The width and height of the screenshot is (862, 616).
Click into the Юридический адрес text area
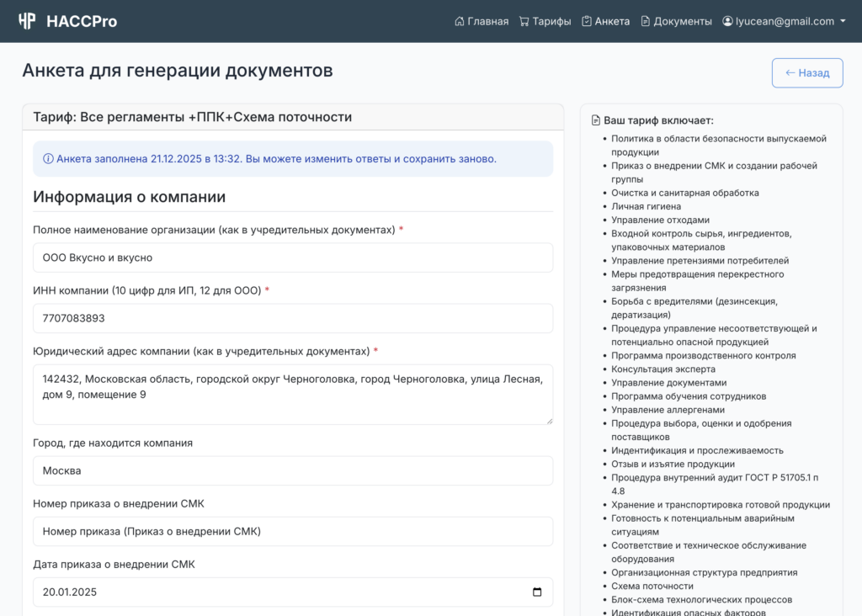(293, 394)
